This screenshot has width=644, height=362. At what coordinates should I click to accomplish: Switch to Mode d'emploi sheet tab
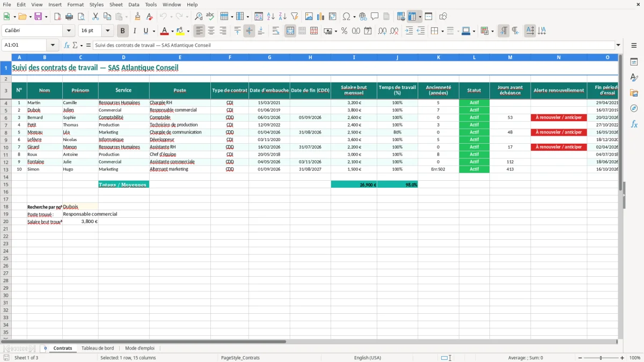[x=140, y=348]
